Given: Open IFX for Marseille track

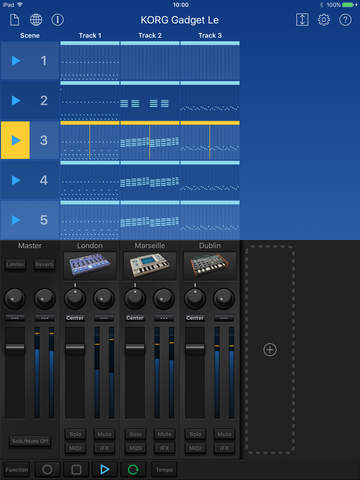Looking at the screenshot, I should (x=164, y=448).
